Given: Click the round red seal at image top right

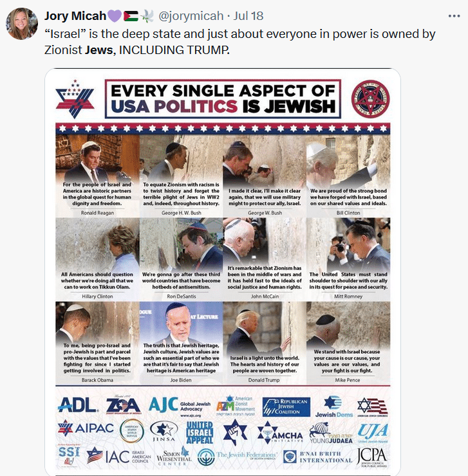Looking at the screenshot, I should click(370, 99).
